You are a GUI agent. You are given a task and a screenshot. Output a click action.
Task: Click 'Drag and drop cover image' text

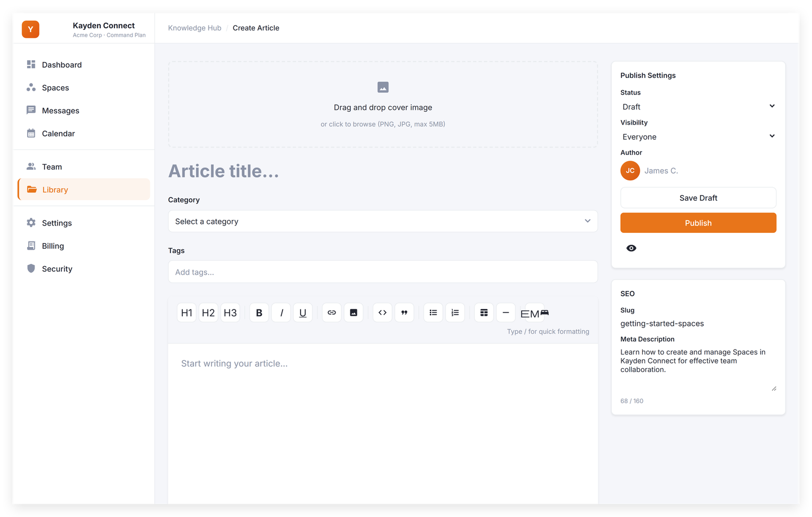(383, 108)
